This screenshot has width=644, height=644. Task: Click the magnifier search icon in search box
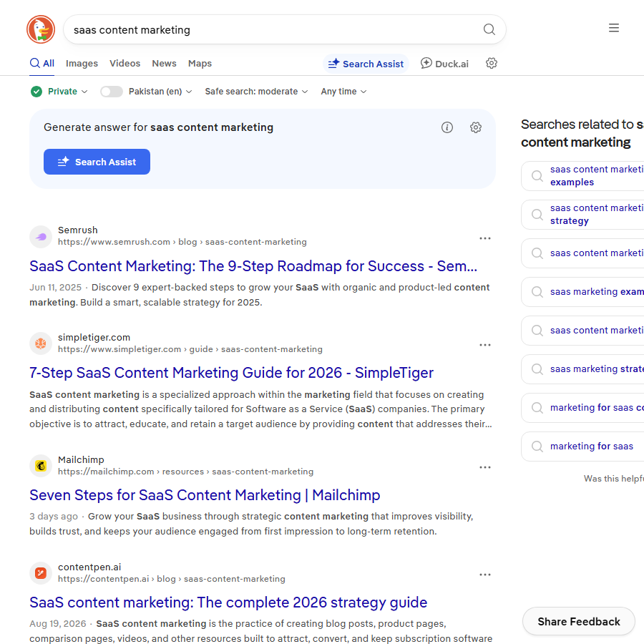click(x=489, y=29)
